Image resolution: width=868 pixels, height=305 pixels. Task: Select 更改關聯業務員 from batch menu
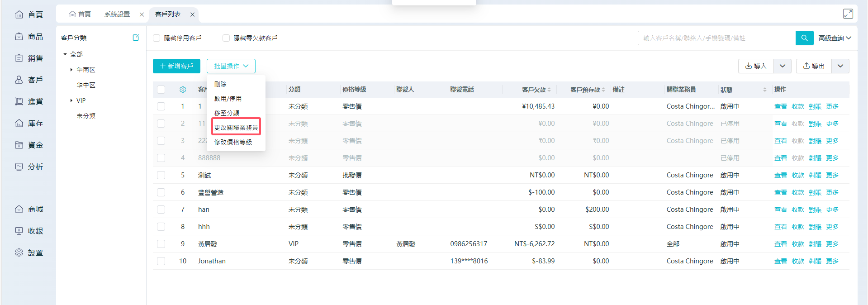[236, 128]
